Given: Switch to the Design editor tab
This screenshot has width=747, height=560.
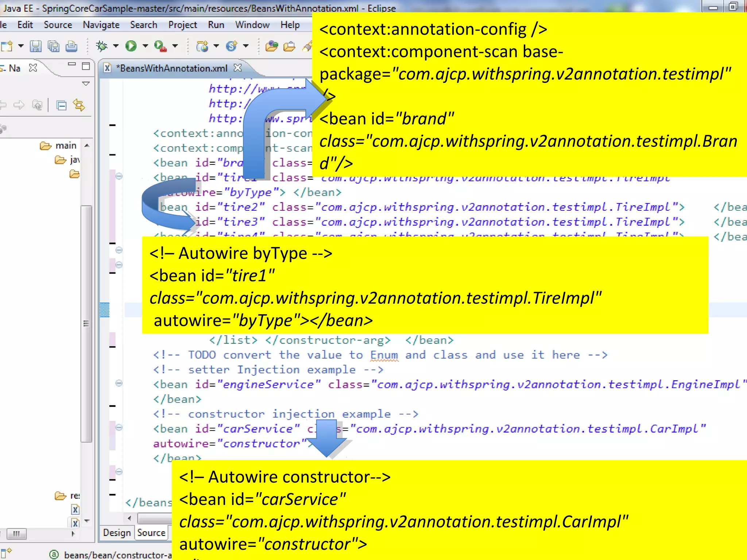Looking at the screenshot, I should coord(117,533).
